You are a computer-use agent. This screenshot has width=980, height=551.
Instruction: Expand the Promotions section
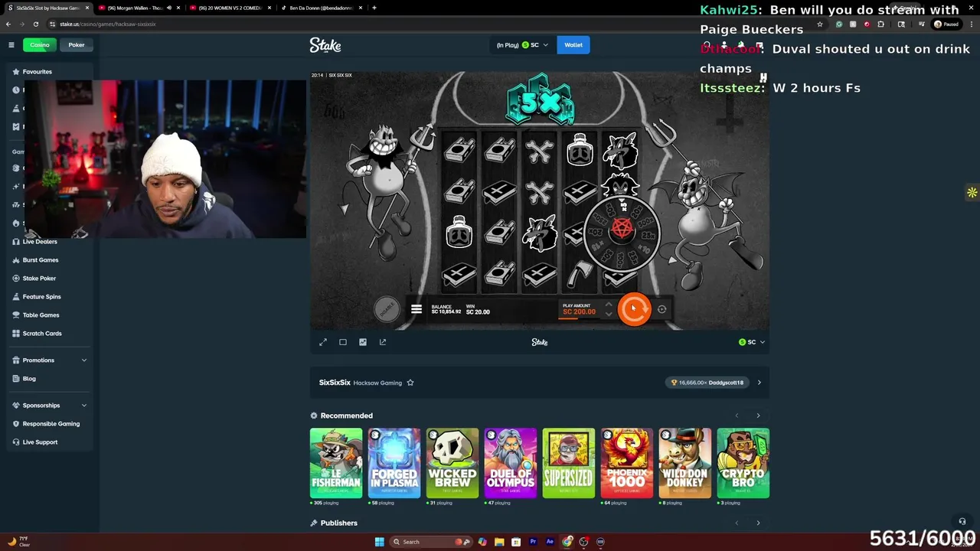click(x=50, y=360)
